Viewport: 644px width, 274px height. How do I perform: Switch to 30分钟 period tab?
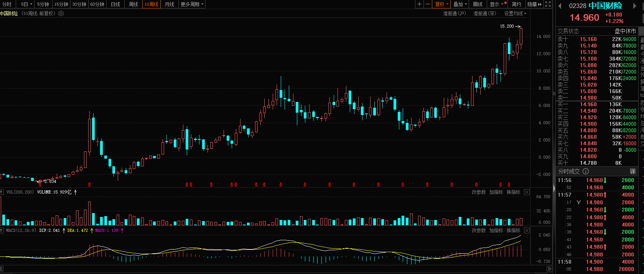79,4
